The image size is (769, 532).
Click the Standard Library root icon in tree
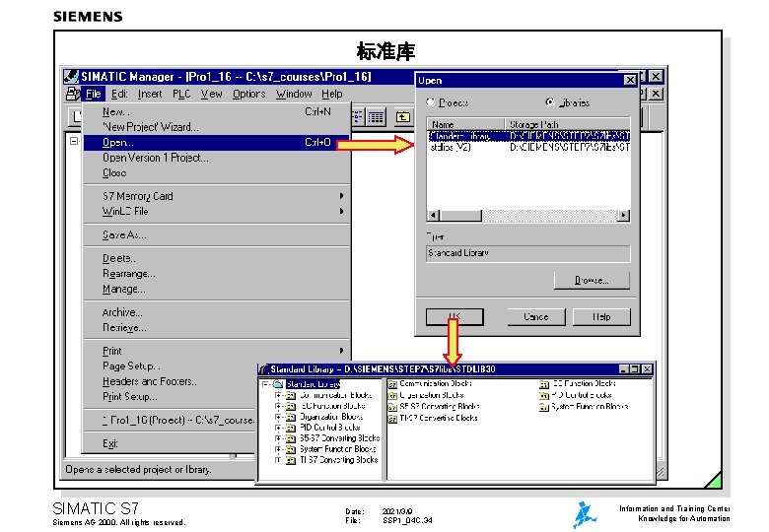[x=279, y=384]
